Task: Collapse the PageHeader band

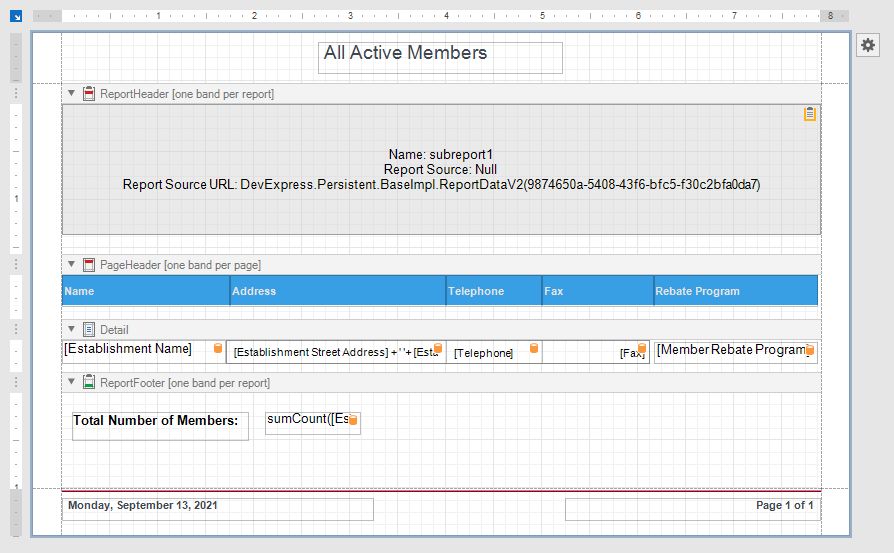Action: coord(72,265)
